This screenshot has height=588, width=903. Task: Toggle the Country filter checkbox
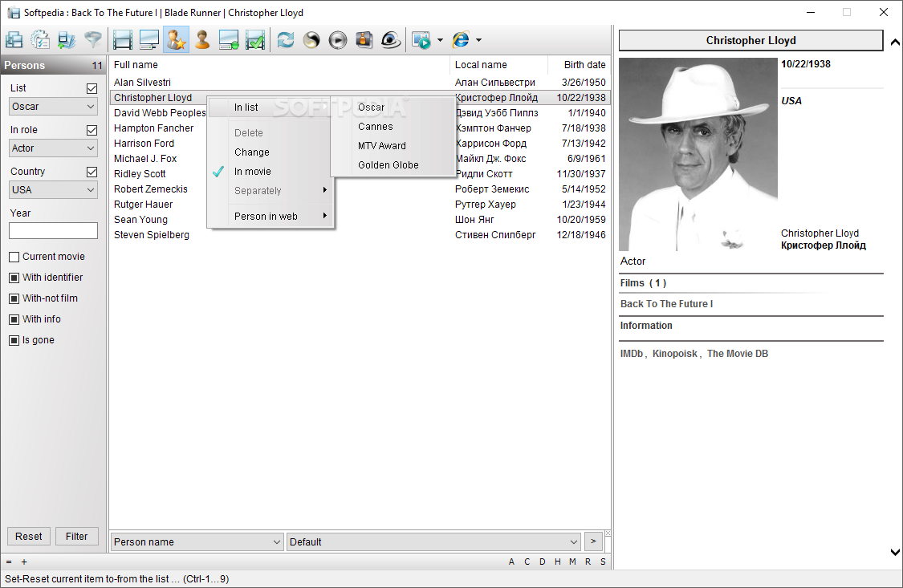[92, 172]
